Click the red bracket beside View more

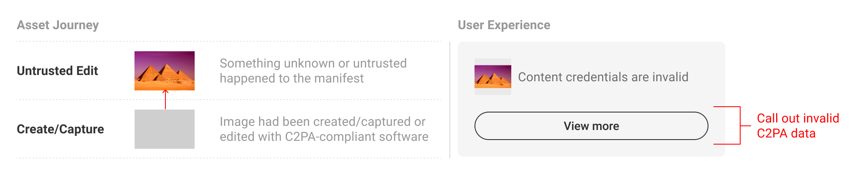[732, 125]
